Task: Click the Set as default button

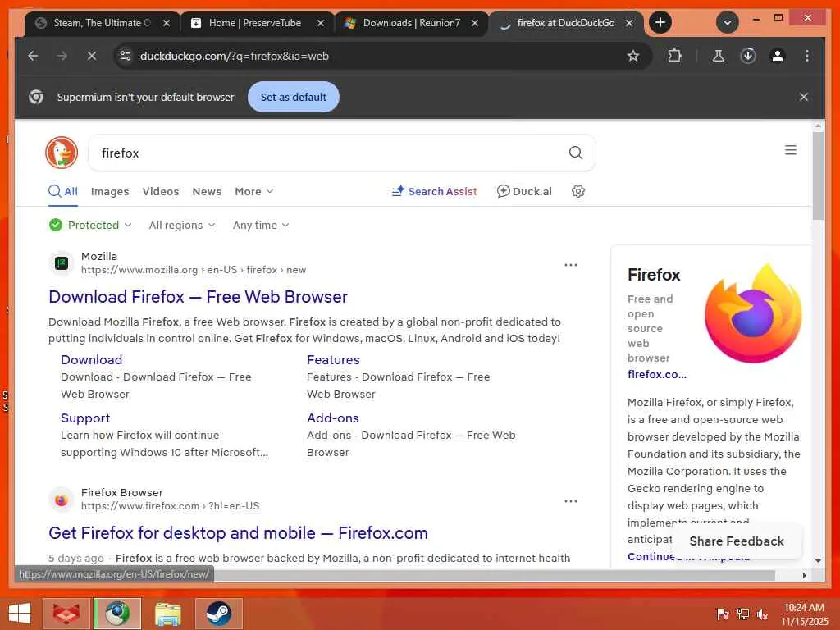Action: coord(294,97)
